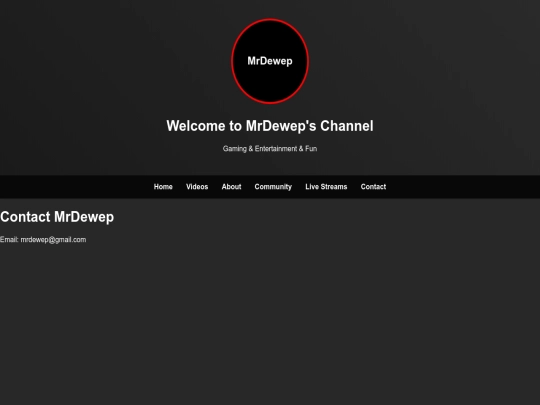Open the Community section
540x405 pixels.
(273, 187)
